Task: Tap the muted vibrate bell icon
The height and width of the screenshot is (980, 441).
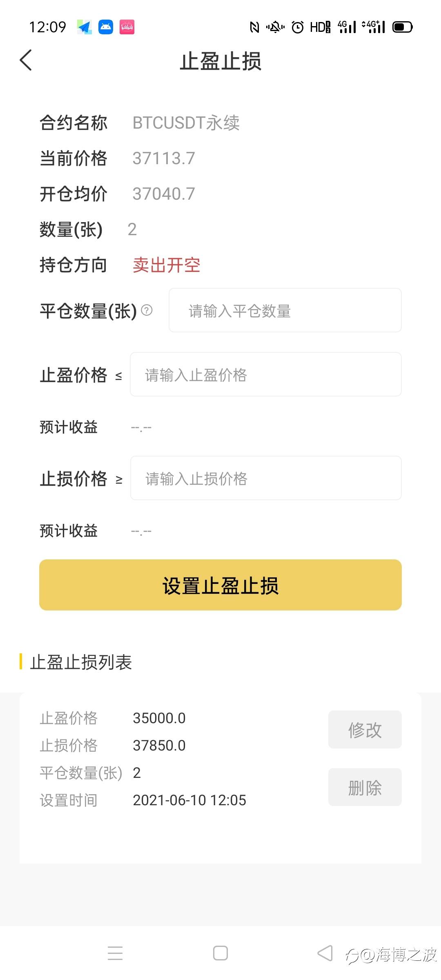Action: click(x=275, y=27)
